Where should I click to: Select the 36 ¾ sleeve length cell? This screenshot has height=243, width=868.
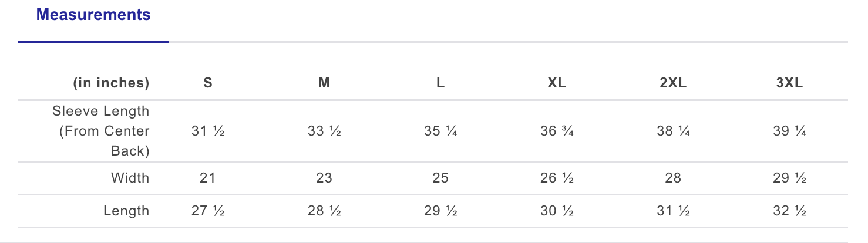click(x=557, y=131)
